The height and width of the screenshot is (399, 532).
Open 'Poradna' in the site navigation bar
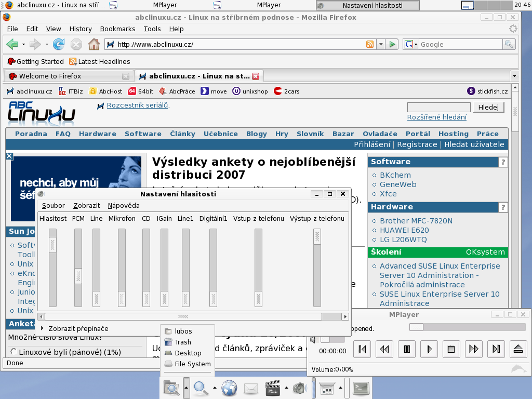point(31,134)
